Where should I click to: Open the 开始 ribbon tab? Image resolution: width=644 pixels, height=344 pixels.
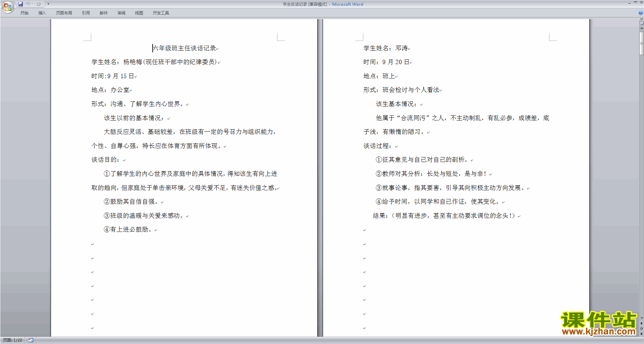point(24,13)
